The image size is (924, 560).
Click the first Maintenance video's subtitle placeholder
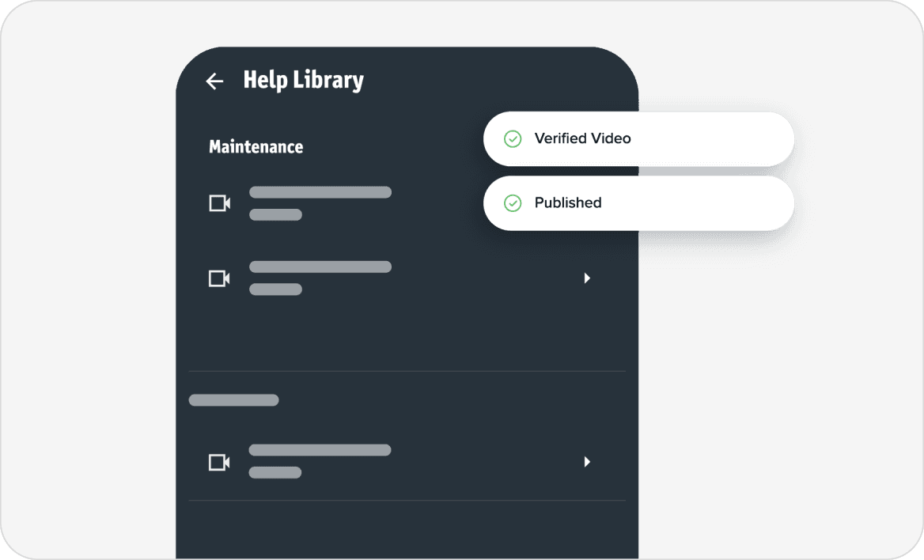pyautogui.click(x=275, y=214)
